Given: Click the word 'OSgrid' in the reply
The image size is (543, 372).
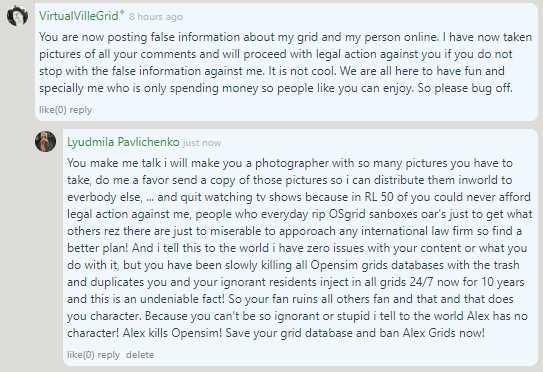Looking at the screenshot, I should [347, 214].
